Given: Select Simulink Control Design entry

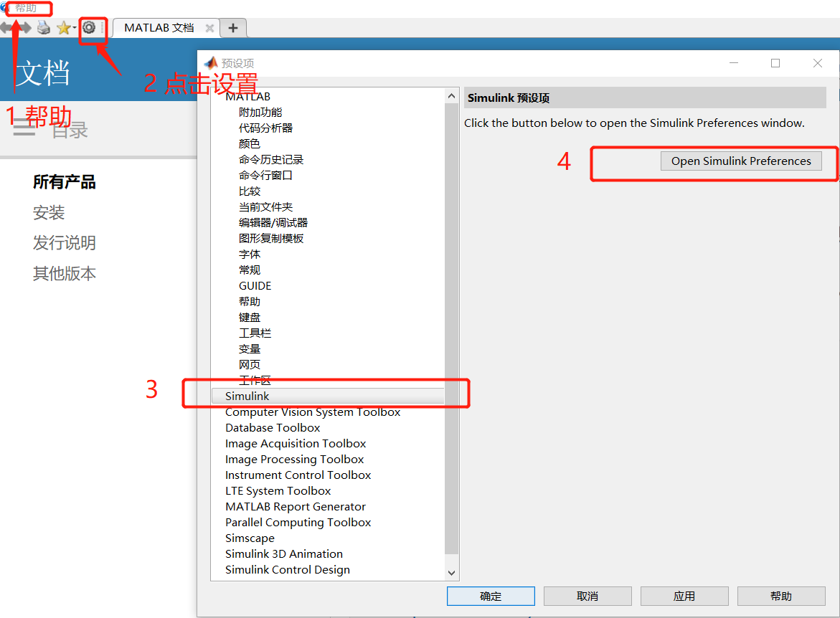Looking at the screenshot, I should click(288, 570).
